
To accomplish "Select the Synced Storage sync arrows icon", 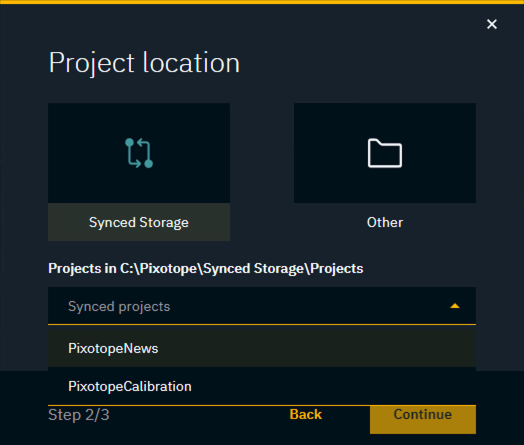I will [139, 153].
